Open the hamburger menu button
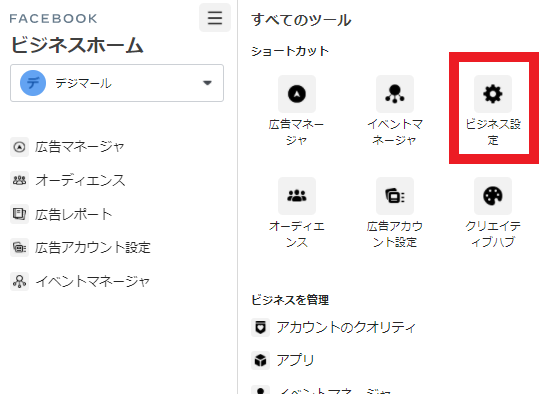The height and width of the screenshot is (394, 543). [215, 18]
